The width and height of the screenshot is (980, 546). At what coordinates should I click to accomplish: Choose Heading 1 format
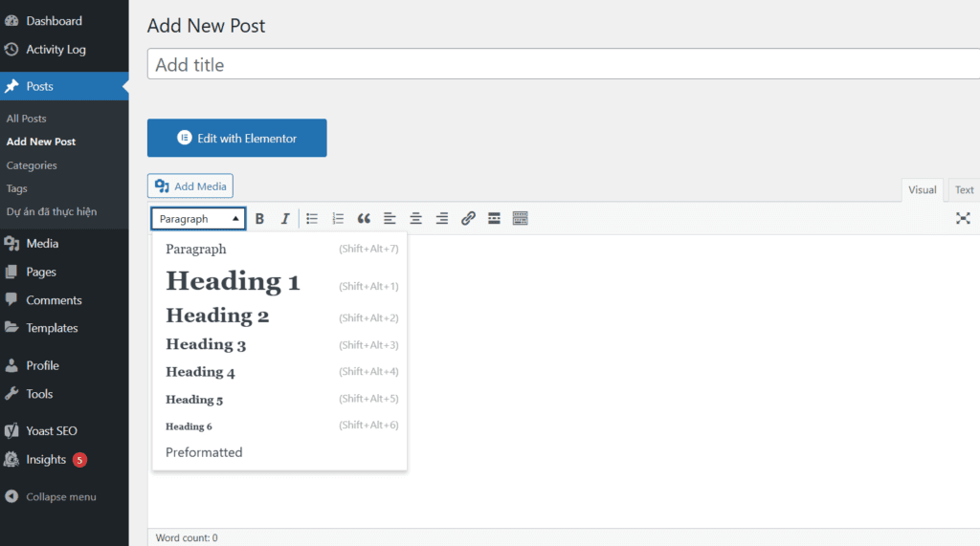click(x=279, y=282)
